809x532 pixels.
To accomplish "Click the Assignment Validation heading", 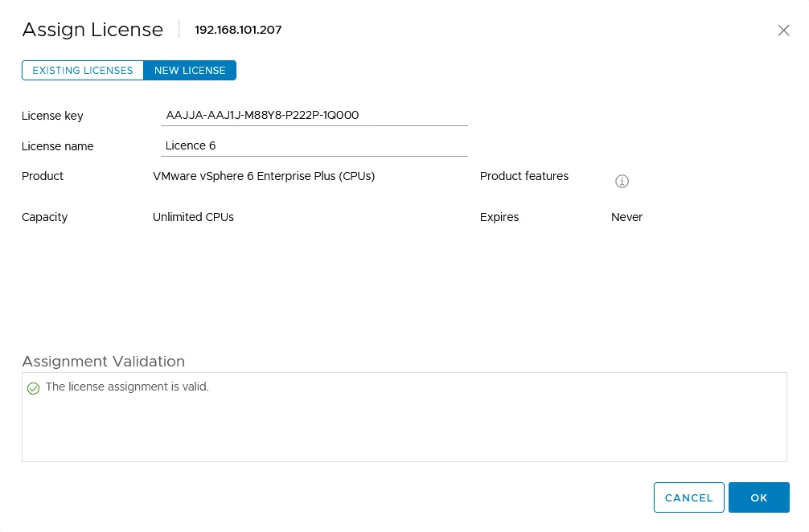I will click(103, 362).
